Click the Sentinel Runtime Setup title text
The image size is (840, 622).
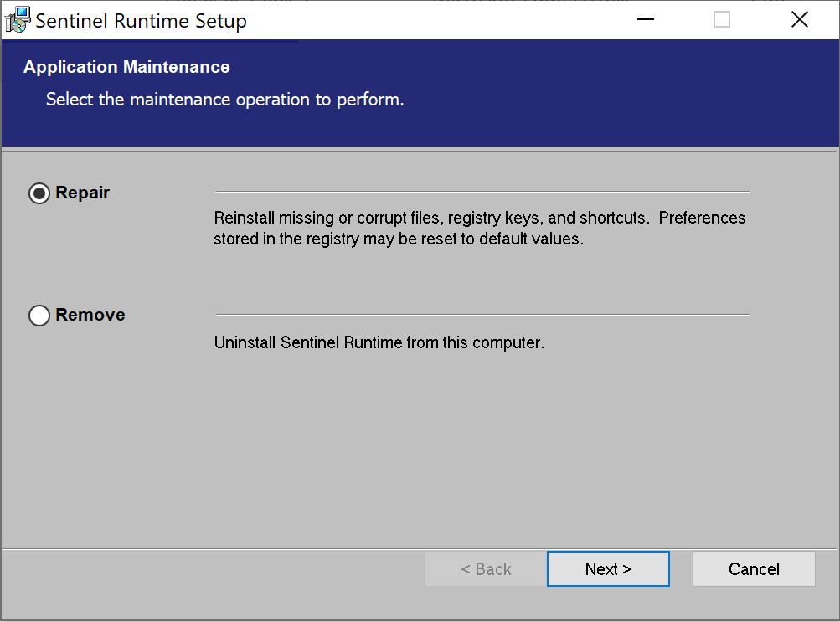click(x=141, y=21)
